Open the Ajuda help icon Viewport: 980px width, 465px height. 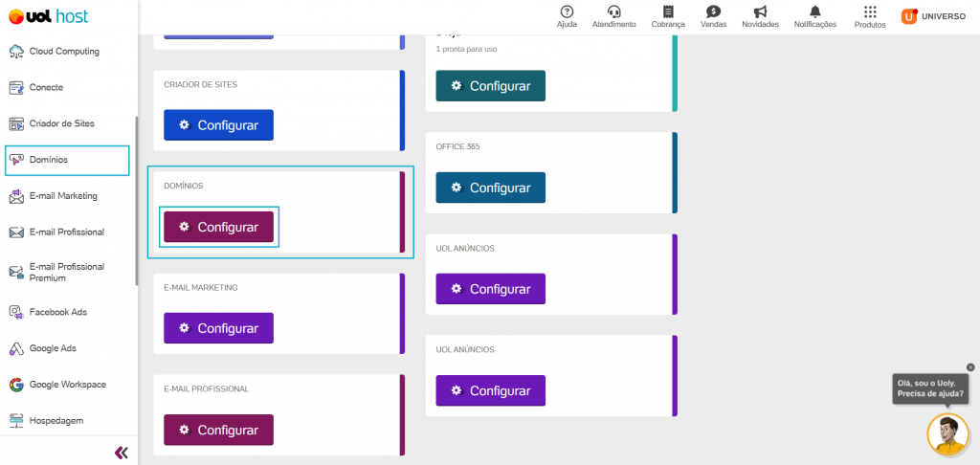coord(567,11)
